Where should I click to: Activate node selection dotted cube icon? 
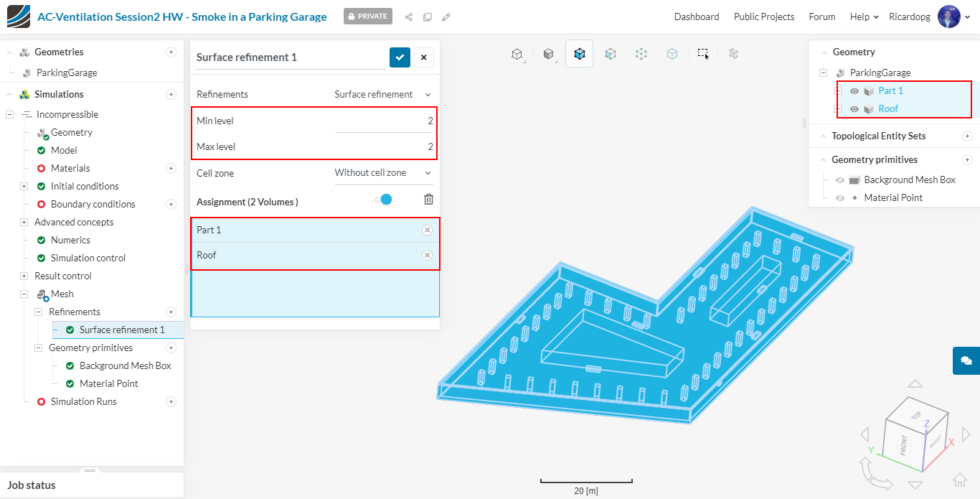pos(641,54)
